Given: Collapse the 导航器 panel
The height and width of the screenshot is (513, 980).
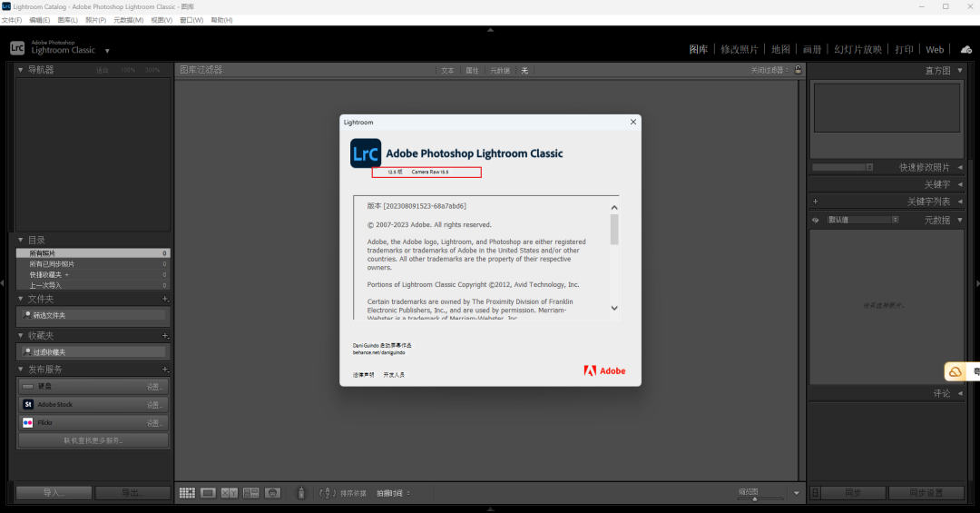Looking at the screenshot, I should coord(21,69).
